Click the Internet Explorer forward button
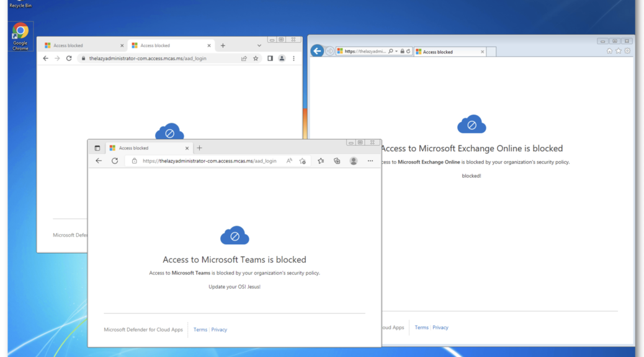The image size is (644, 357). click(330, 51)
